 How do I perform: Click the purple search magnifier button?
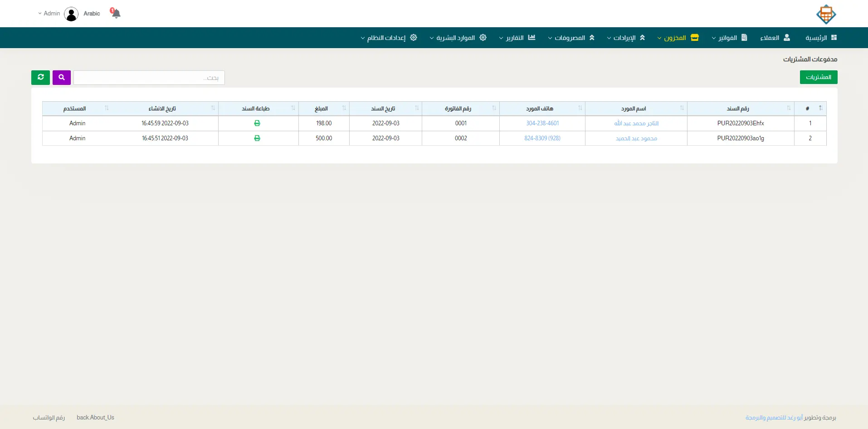(62, 78)
